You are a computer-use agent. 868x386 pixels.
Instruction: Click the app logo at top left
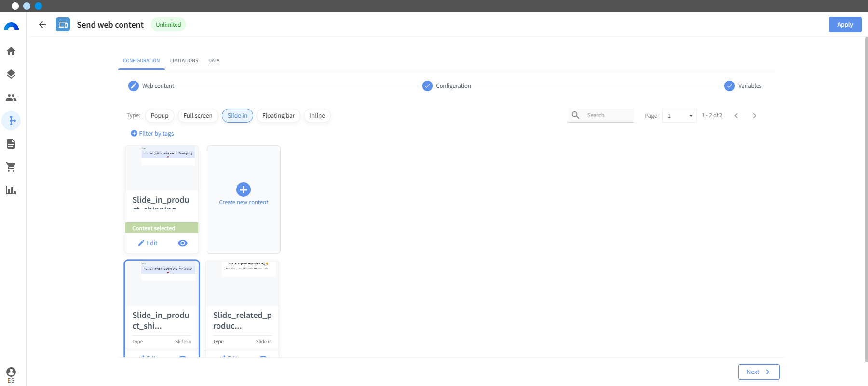tap(11, 27)
